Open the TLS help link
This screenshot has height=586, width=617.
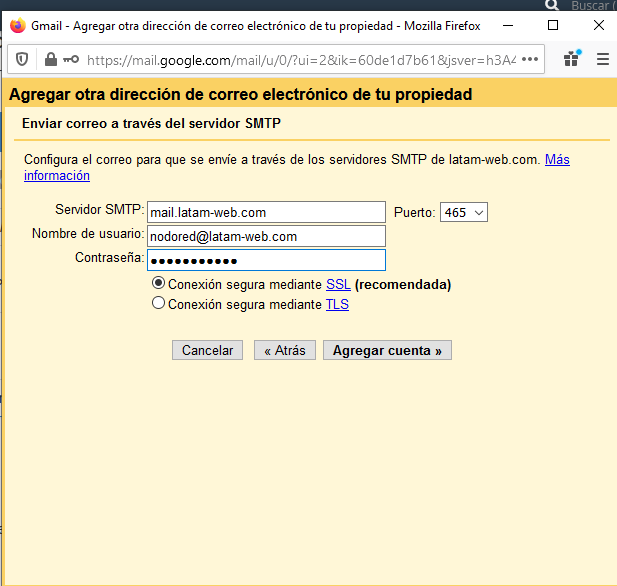pos(337,304)
